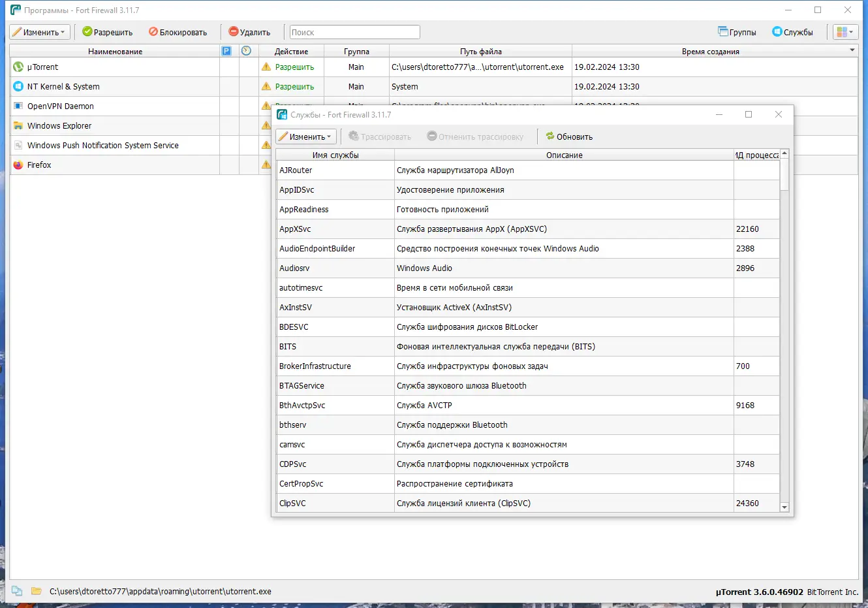Screen dimensions: 868x608
Task: Click the clock column header icon
Action: [246, 51]
